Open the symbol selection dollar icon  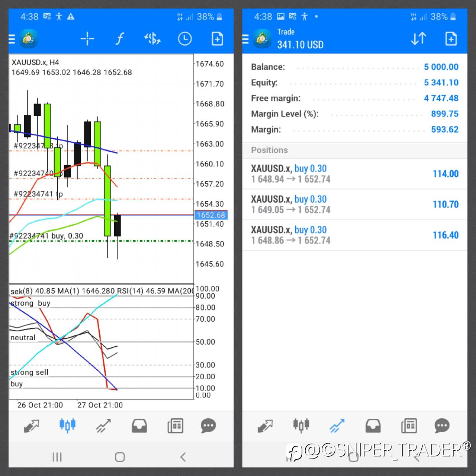152,39
